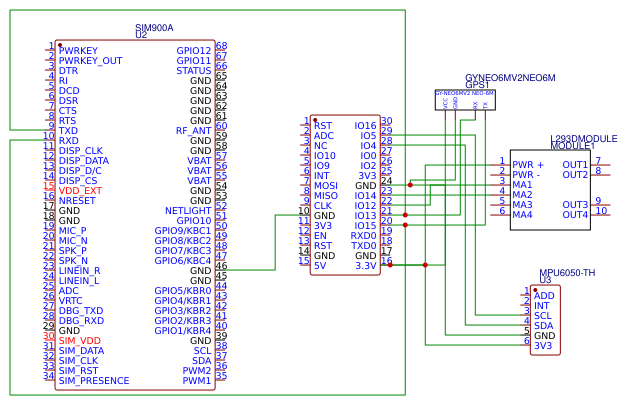
Task: Click the PWRKEY pin label
Action: click(78, 50)
